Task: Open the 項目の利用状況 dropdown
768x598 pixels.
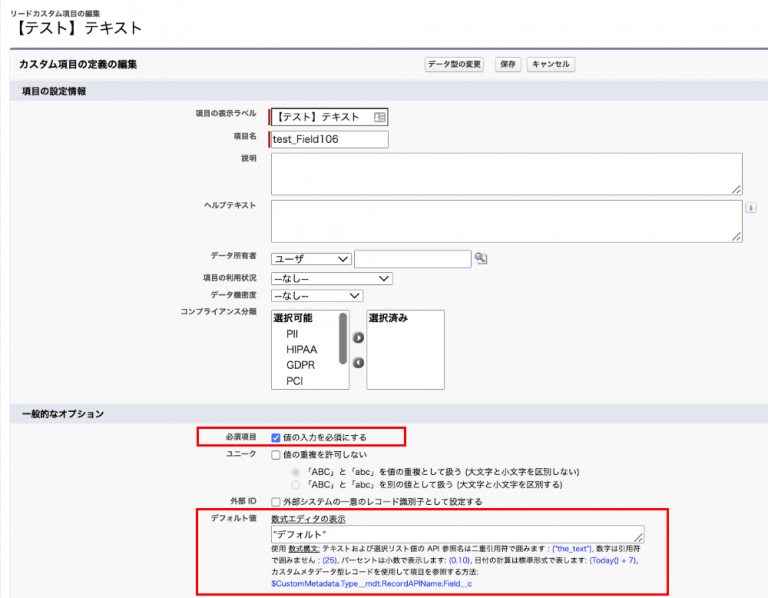Action: [x=331, y=278]
